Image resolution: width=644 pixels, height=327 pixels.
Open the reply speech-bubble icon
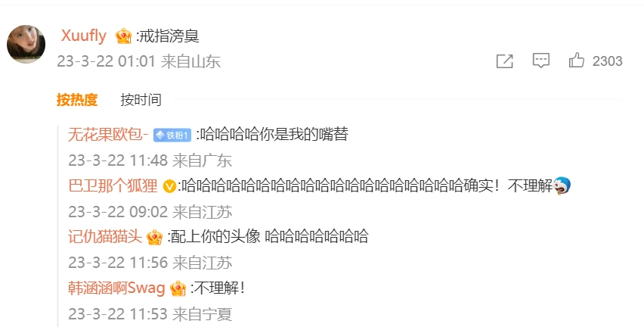click(541, 61)
